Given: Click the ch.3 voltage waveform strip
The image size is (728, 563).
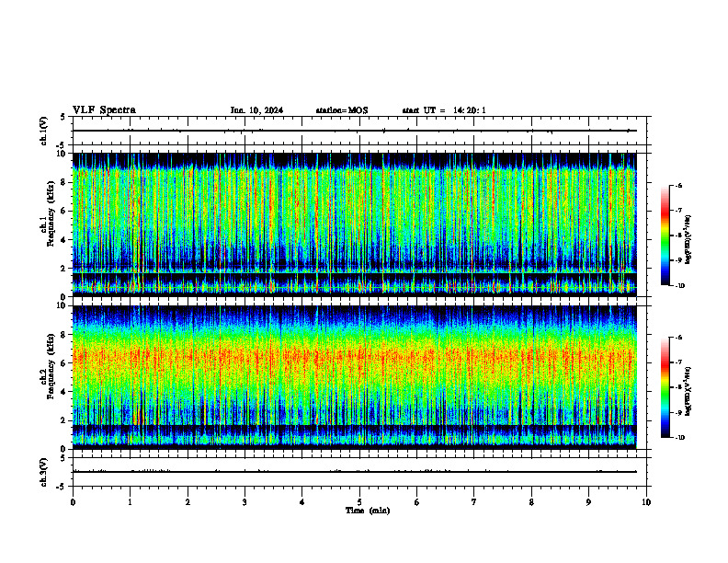Looking at the screenshot, I should pos(359,472).
